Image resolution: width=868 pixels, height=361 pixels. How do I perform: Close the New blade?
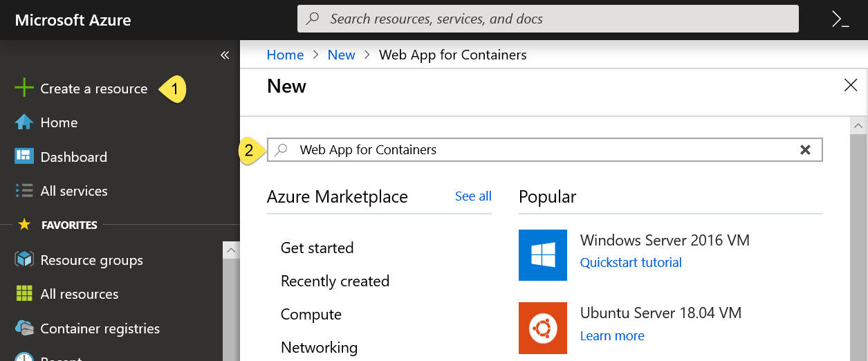coord(851,86)
